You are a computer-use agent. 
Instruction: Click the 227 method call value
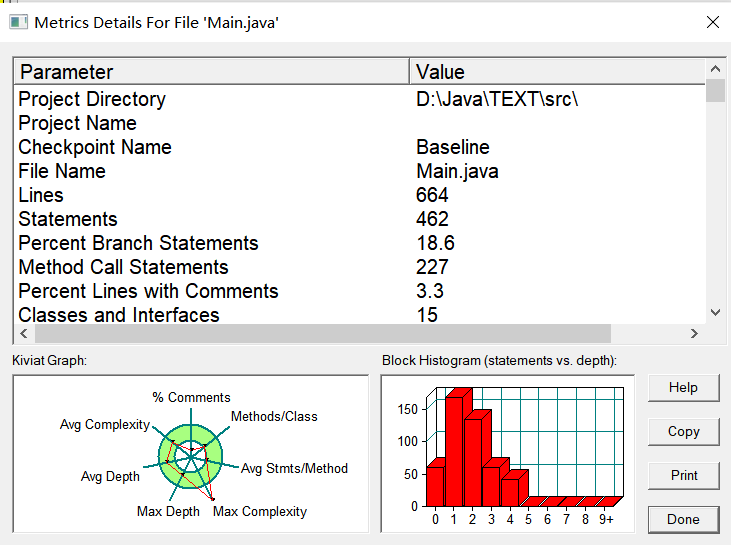tap(432, 267)
